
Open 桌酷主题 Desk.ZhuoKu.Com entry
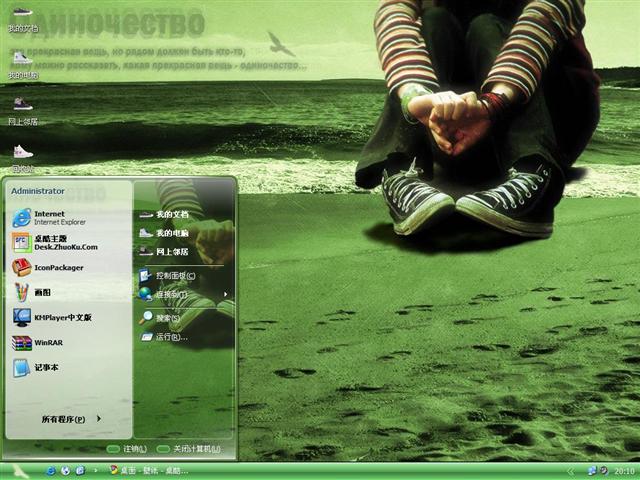click(55, 243)
